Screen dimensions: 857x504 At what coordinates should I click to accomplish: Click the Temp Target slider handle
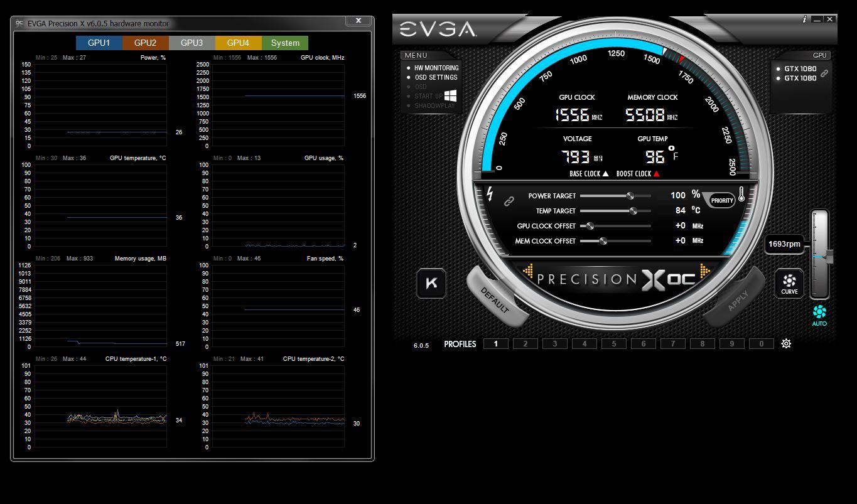point(633,211)
